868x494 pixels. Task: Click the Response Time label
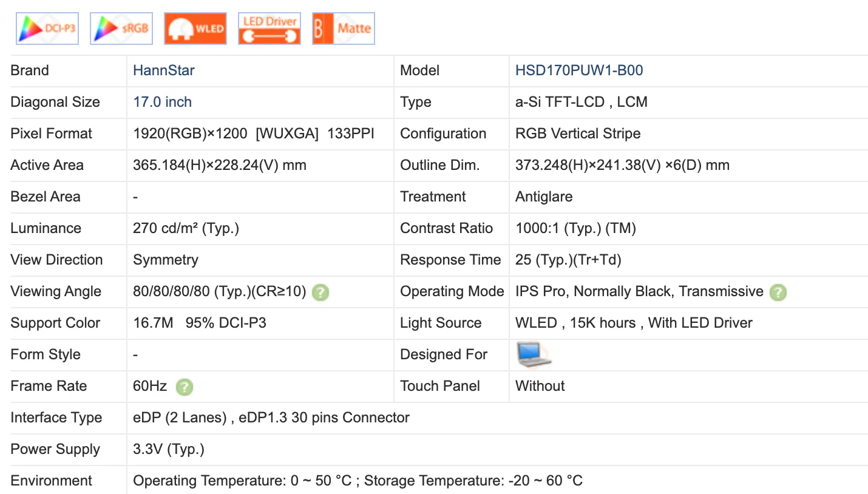pyautogui.click(x=450, y=260)
